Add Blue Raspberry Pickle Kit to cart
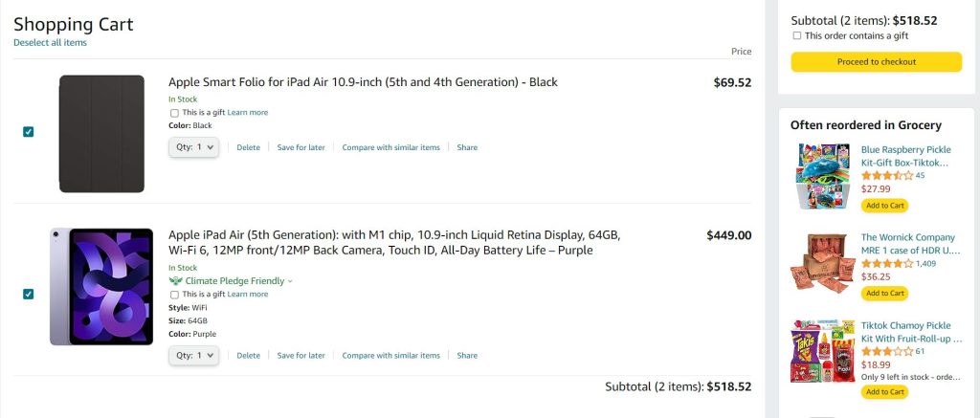Screen dimensions: 980x418 [884, 206]
